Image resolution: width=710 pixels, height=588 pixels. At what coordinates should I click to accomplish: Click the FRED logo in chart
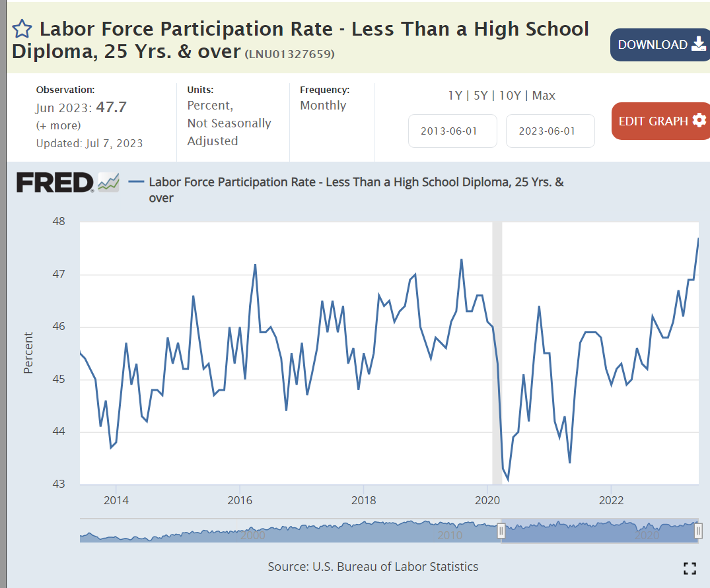pos(55,183)
